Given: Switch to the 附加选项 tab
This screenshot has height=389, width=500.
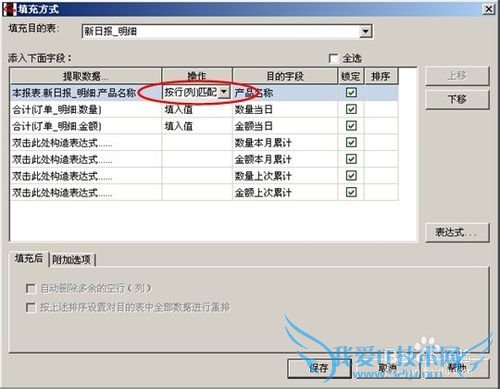Looking at the screenshot, I should point(72,260).
